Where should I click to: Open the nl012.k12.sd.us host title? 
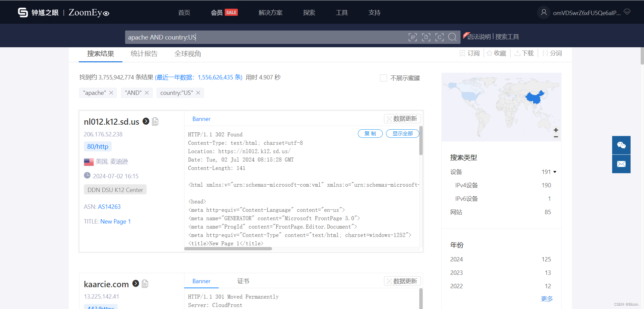(x=111, y=122)
